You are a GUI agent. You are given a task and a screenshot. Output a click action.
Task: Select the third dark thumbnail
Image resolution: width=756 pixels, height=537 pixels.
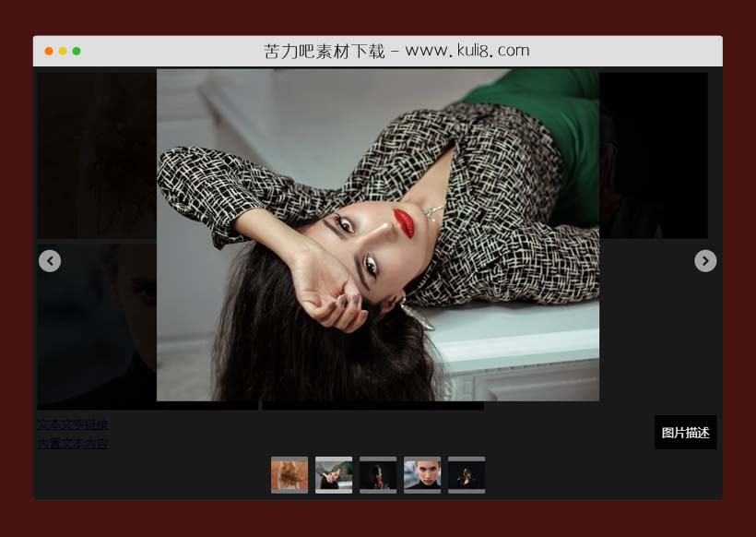(378, 475)
